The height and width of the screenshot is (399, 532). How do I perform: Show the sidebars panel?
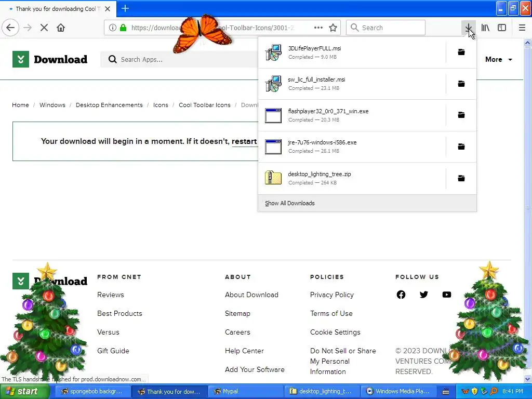point(502,28)
